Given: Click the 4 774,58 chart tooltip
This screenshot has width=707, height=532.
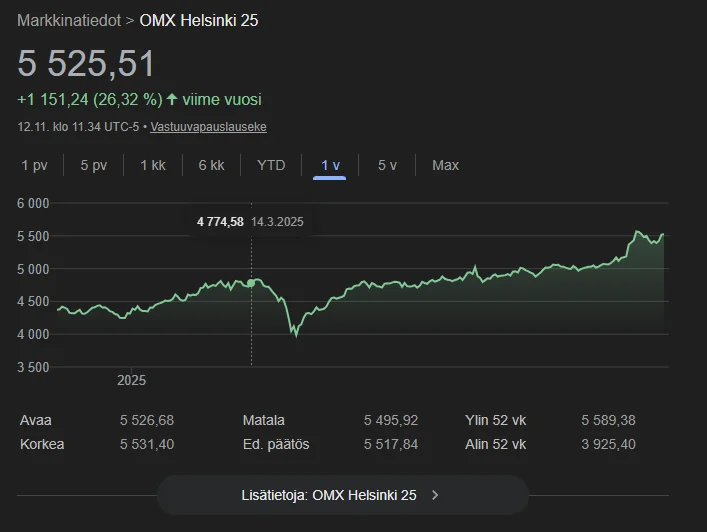Looking at the screenshot, I should coord(250,221).
